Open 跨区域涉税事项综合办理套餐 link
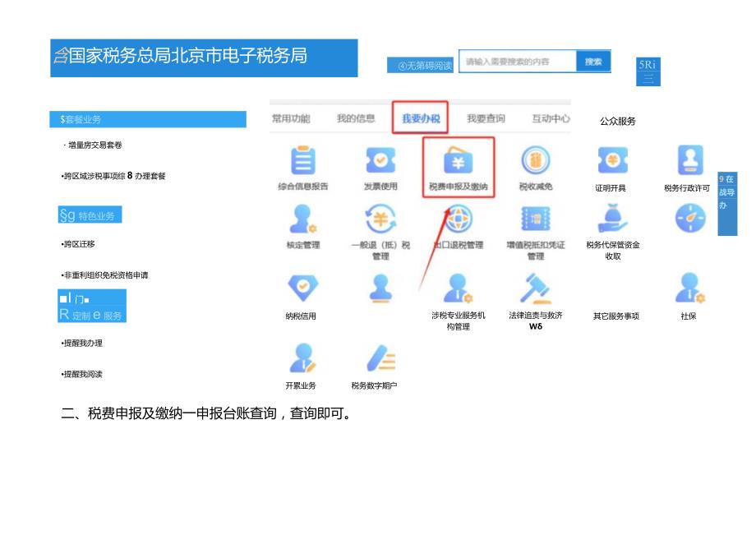Image resolution: width=756 pixels, height=535 pixels. [113, 176]
